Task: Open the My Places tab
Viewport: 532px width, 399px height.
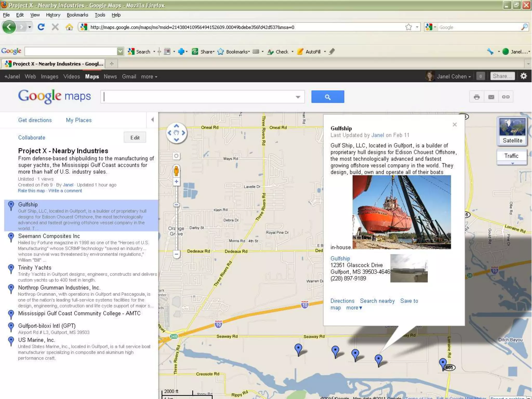Action: pos(79,120)
